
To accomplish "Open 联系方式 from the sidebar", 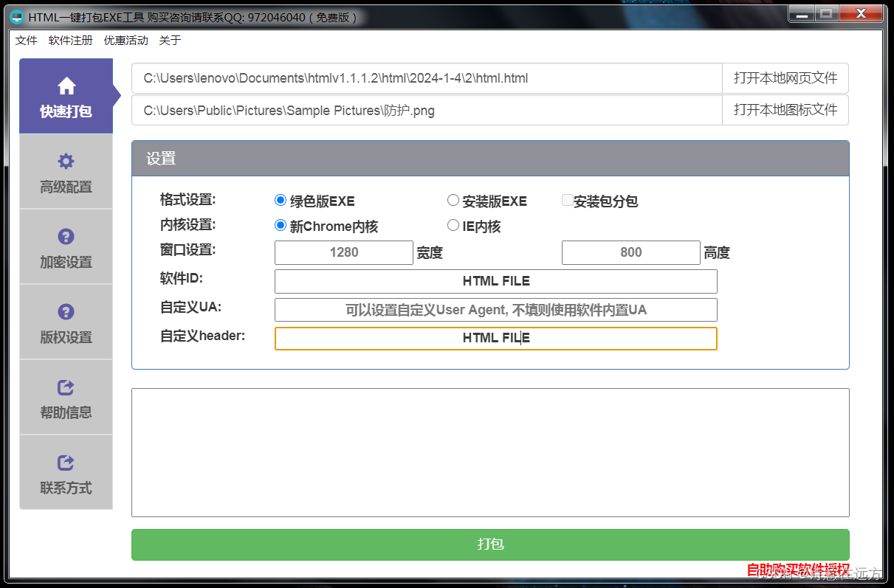I will coord(66,463).
